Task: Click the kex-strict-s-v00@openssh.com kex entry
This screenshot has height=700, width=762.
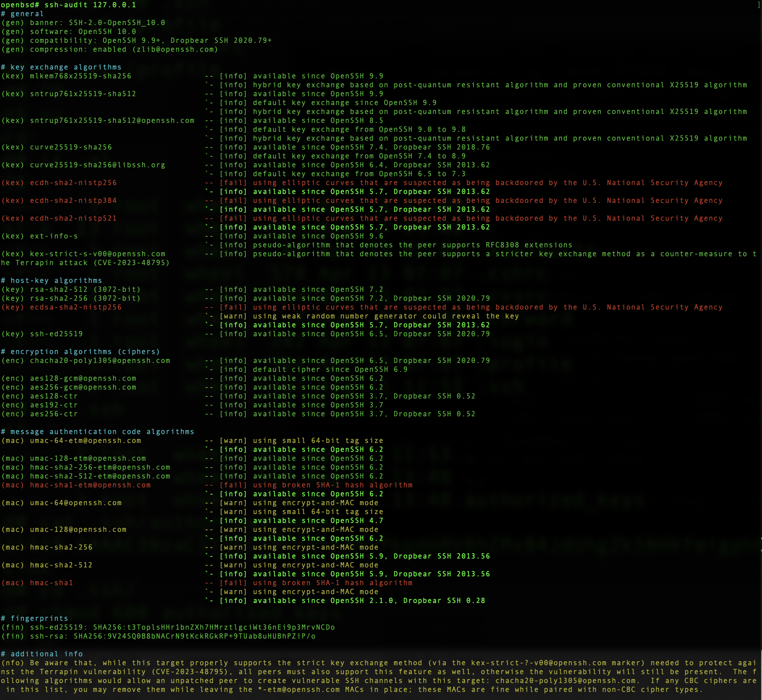Action: coord(97,254)
